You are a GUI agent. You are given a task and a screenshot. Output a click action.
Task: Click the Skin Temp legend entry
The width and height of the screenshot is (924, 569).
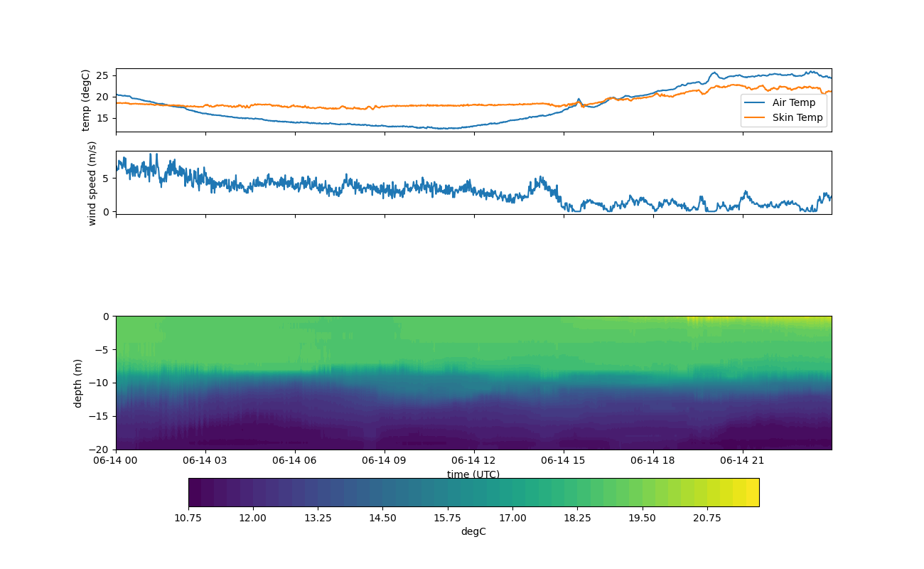point(797,118)
